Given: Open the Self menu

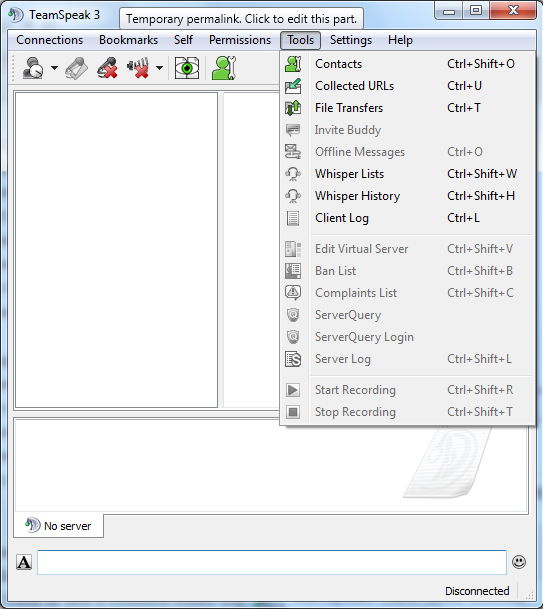Looking at the screenshot, I should 183,40.
